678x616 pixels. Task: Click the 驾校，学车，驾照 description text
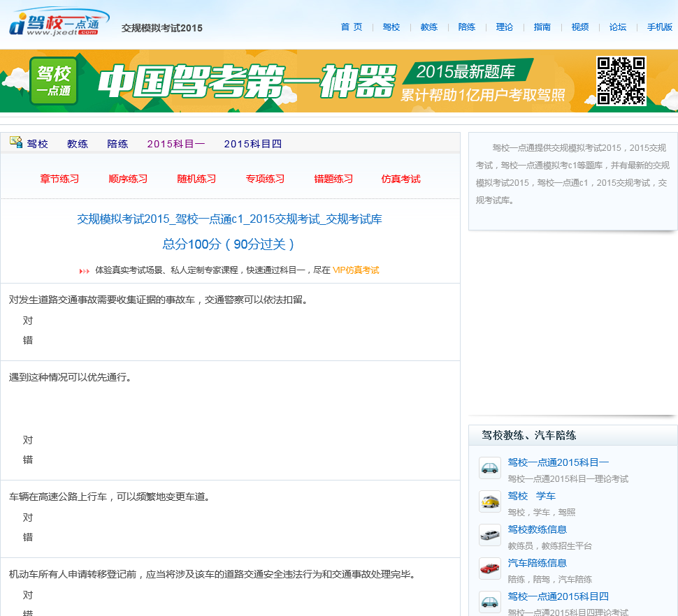(542, 513)
